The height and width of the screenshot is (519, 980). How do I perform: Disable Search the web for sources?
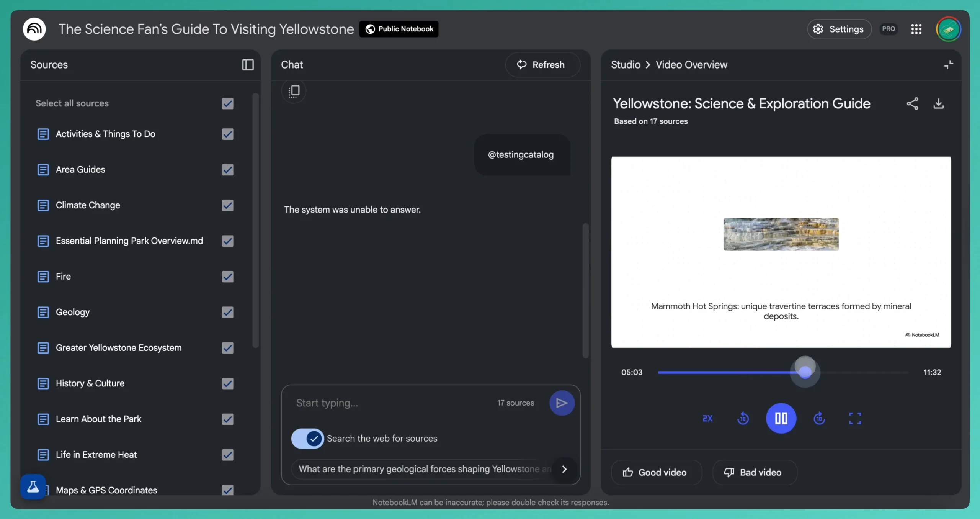click(307, 439)
